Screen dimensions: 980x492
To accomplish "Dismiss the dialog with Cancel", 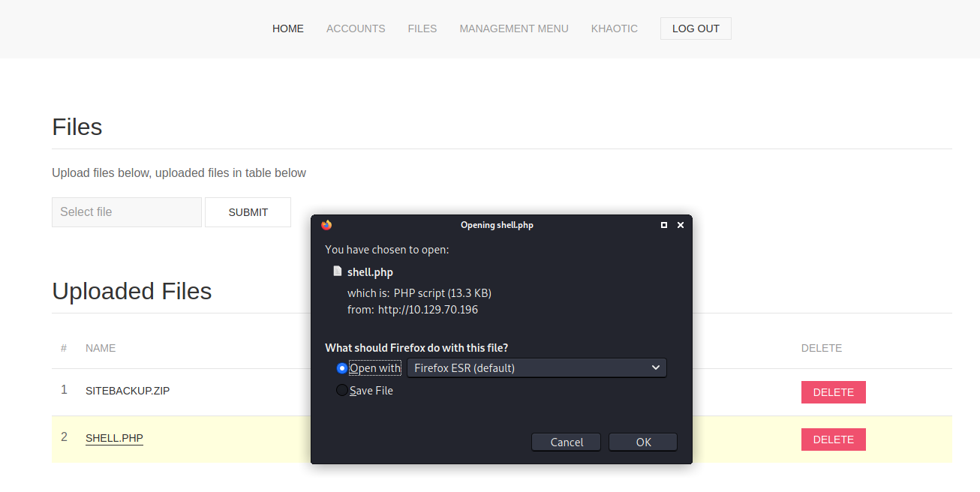I will coord(566,442).
